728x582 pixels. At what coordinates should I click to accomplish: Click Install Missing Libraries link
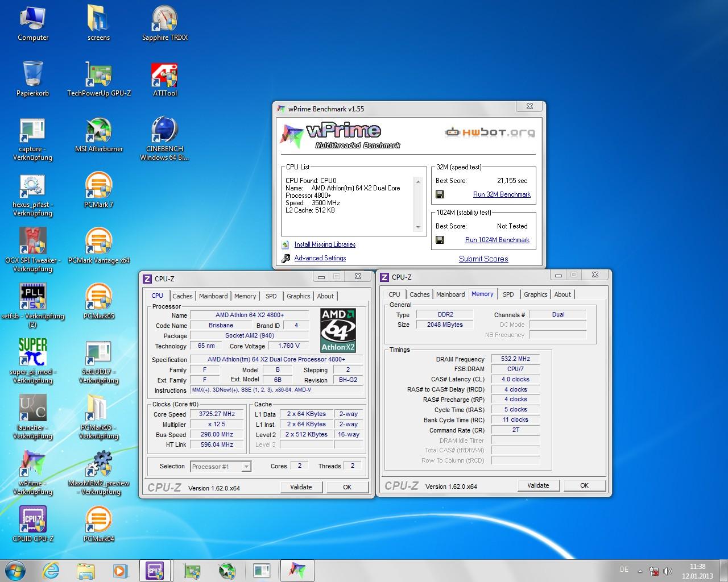click(325, 244)
